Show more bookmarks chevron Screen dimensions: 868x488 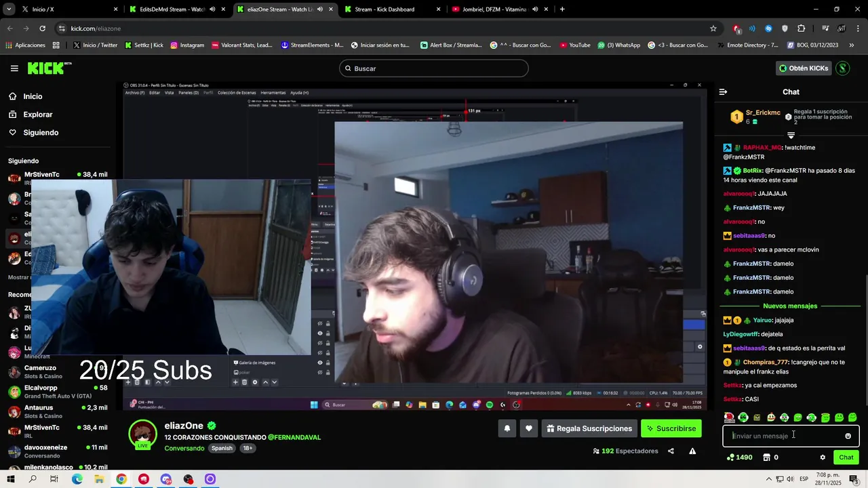coord(852,45)
